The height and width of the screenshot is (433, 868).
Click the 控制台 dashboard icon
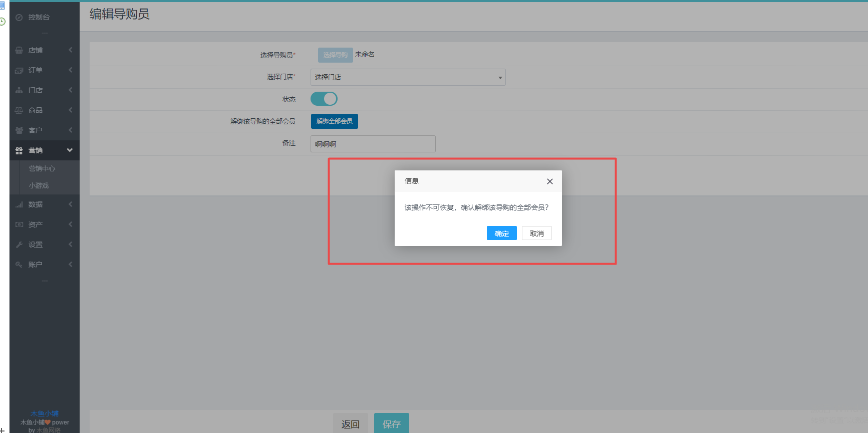(x=19, y=18)
